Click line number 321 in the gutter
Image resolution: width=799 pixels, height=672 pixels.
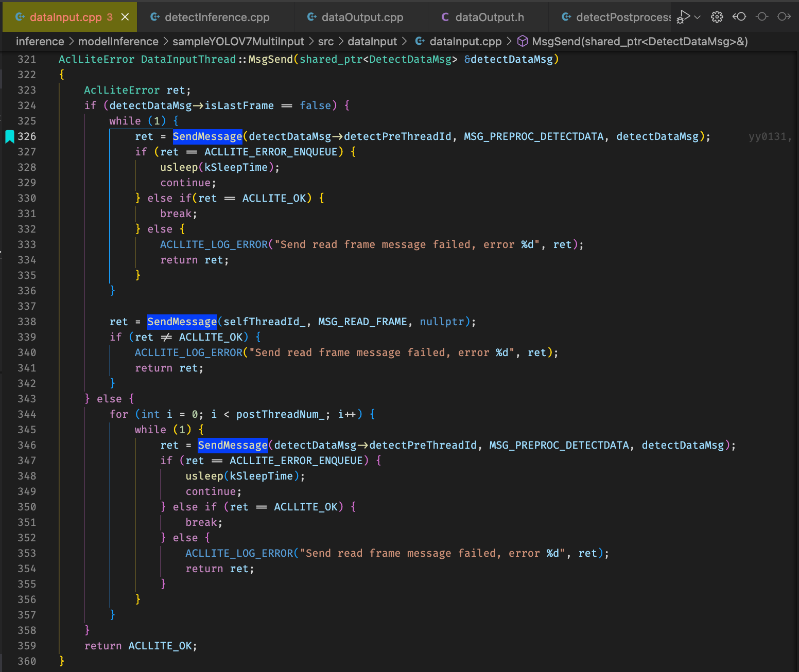[27, 59]
